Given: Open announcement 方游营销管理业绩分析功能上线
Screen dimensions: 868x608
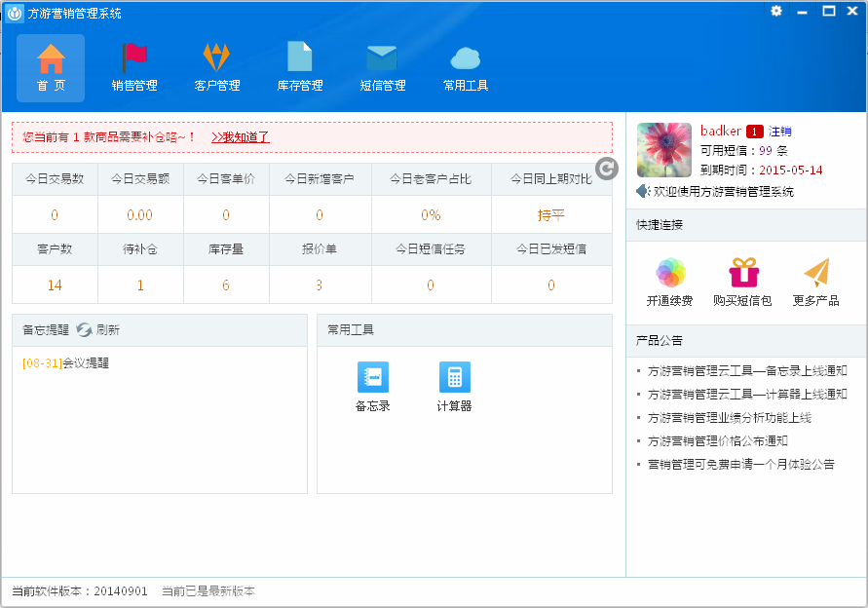Looking at the screenshot, I should pyautogui.click(x=730, y=418).
